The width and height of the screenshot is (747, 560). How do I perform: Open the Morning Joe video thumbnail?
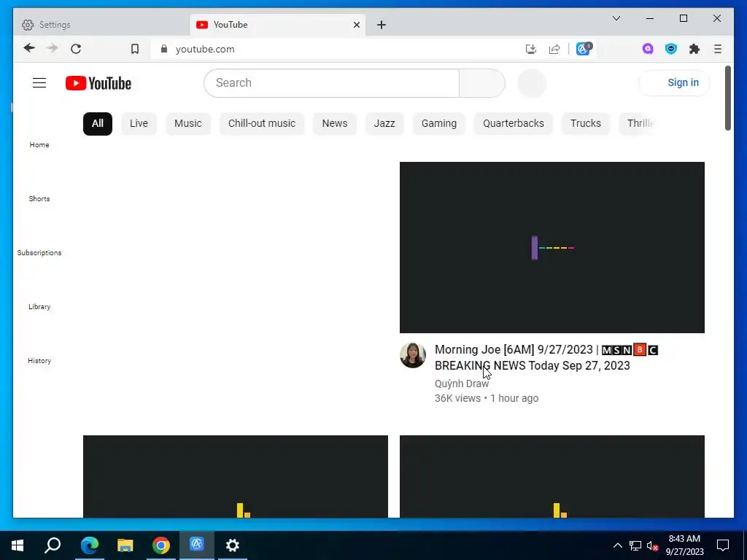[x=551, y=248]
